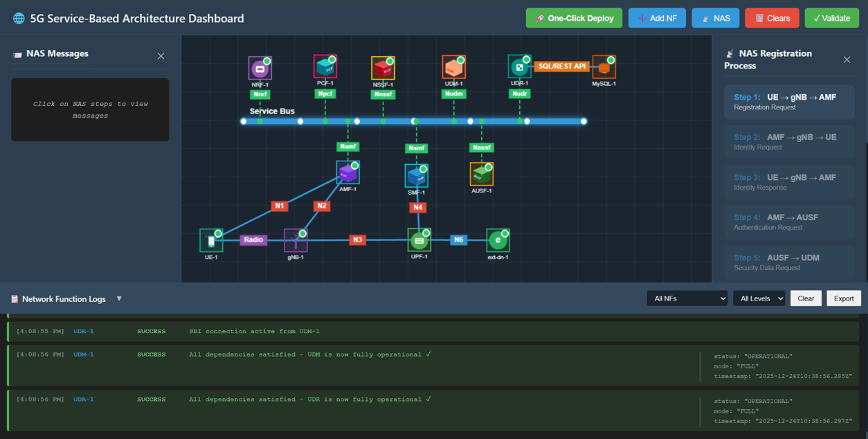
Task: Close the NAS Messages panel
Action: coord(161,56)
